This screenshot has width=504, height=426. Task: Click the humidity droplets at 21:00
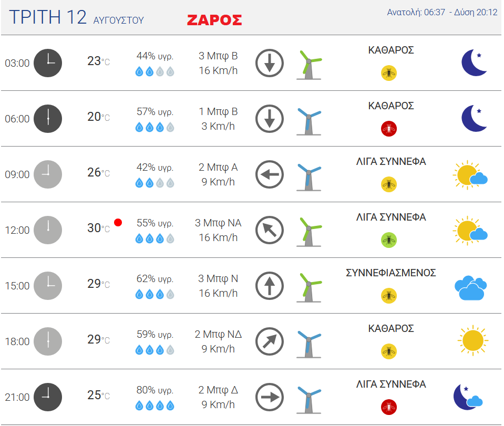pos(155,406)
